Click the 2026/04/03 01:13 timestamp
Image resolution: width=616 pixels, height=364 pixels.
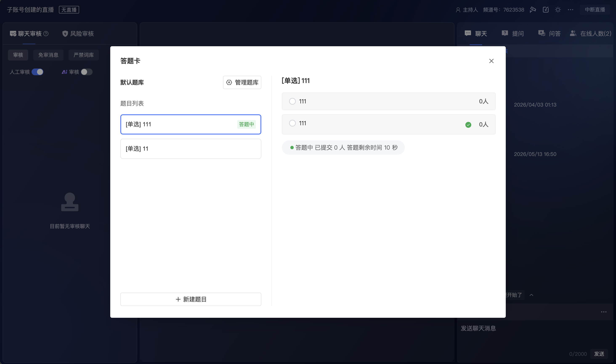(535, 105)
